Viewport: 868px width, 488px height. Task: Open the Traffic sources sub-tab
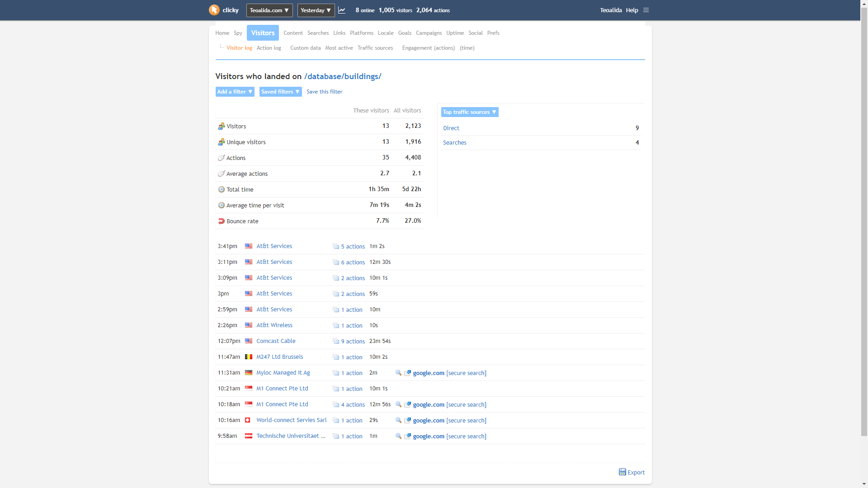click(x=375, y=48)
